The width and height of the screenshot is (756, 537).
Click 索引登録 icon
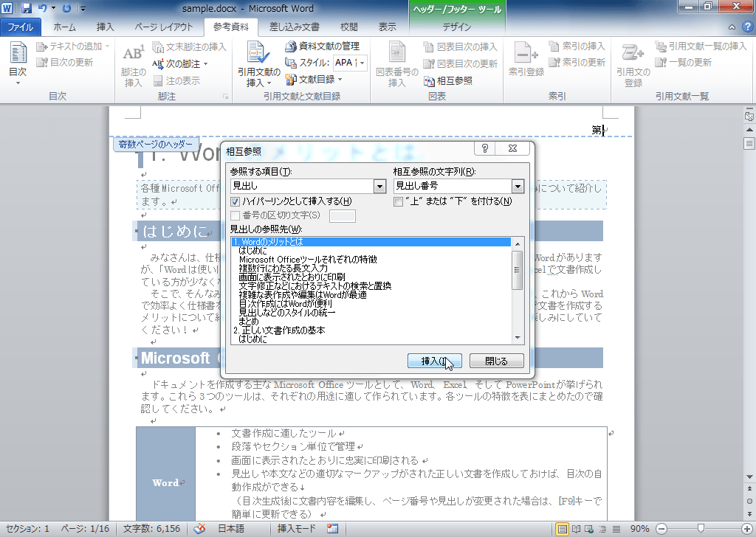point(526,60)
